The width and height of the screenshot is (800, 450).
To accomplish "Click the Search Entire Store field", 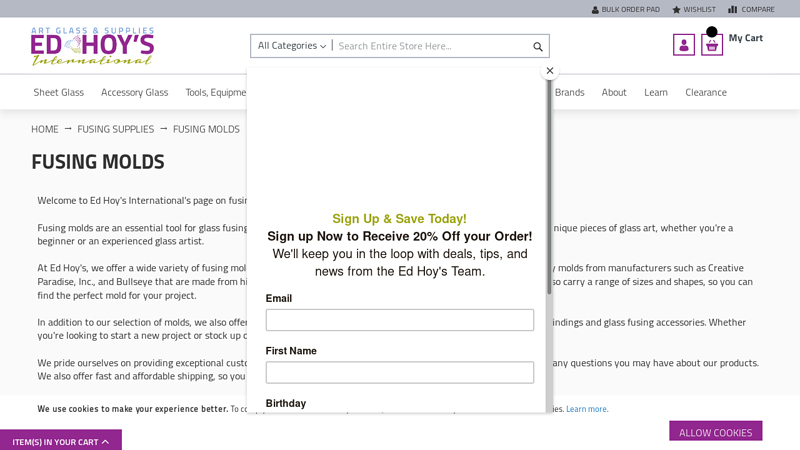I will click(430, 46).
